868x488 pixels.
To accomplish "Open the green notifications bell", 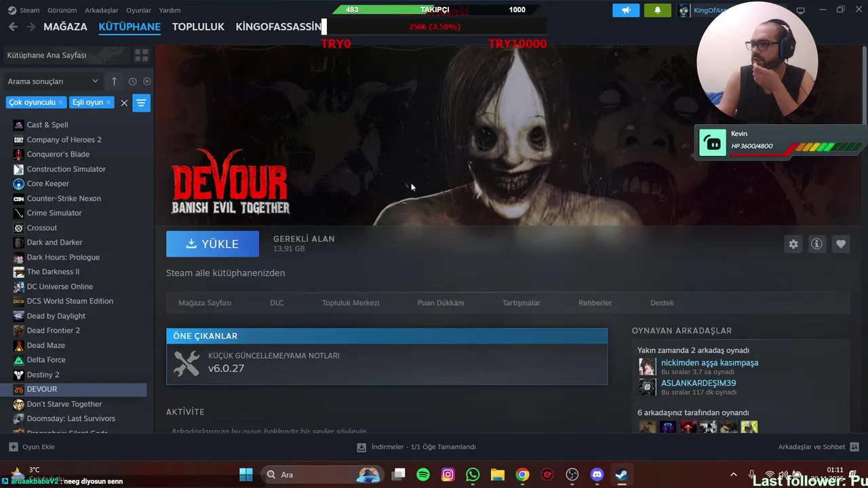I will click(657, 10).
